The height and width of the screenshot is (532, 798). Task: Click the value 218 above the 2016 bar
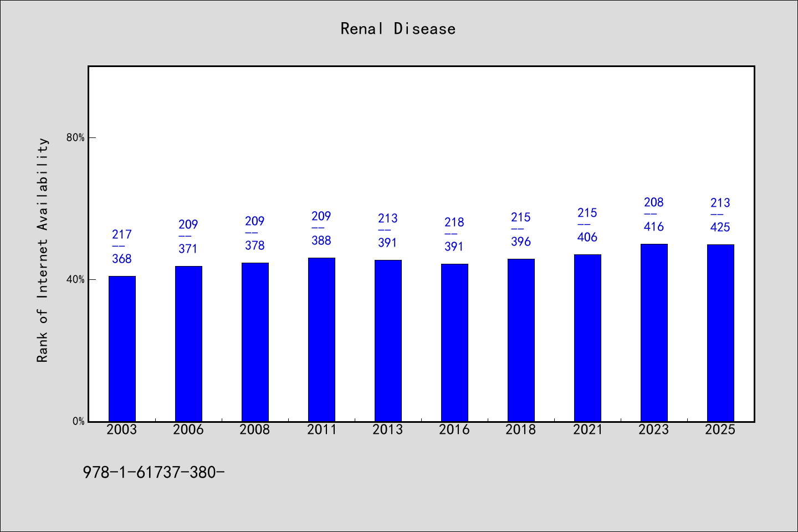[x=454, y=222]
